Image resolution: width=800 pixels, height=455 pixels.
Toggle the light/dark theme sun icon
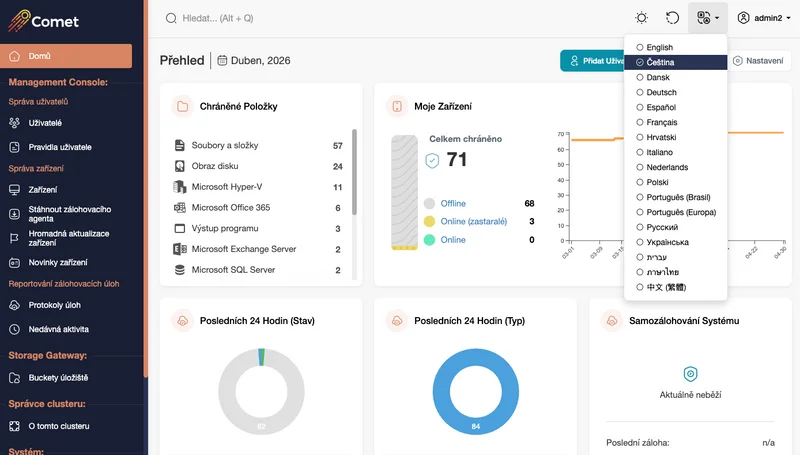pos(641,18)
